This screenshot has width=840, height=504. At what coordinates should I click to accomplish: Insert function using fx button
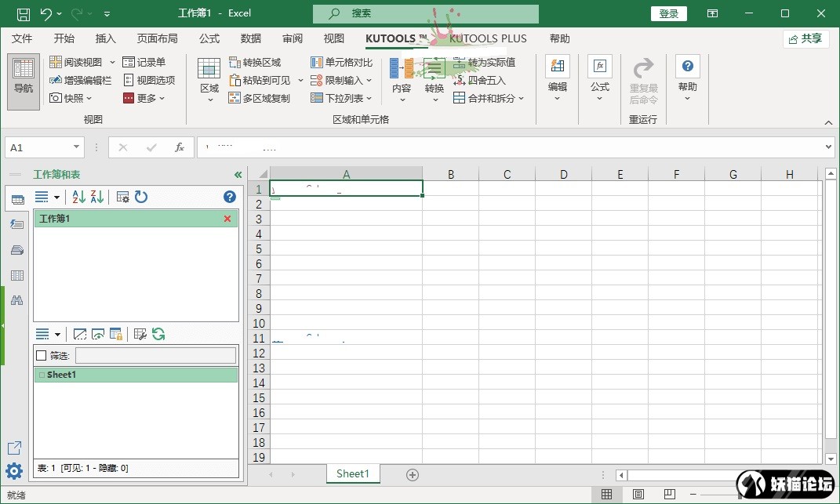point(180,147)
